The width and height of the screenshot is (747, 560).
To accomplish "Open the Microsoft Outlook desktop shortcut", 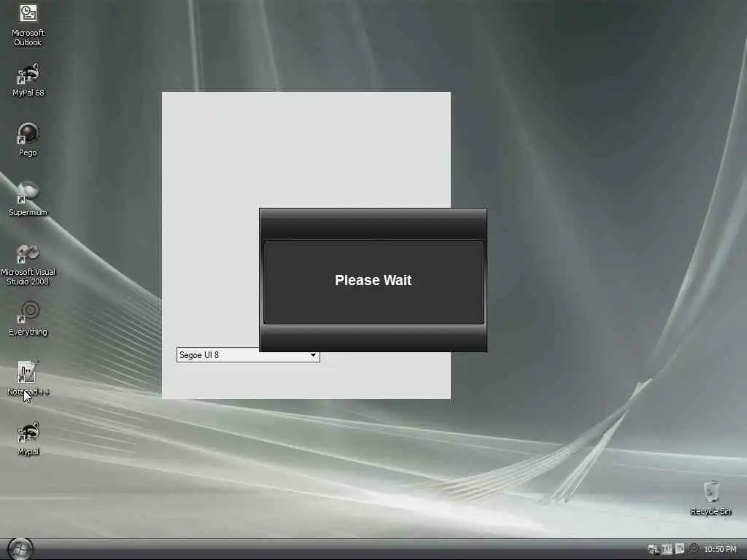I will click(28, 25).
